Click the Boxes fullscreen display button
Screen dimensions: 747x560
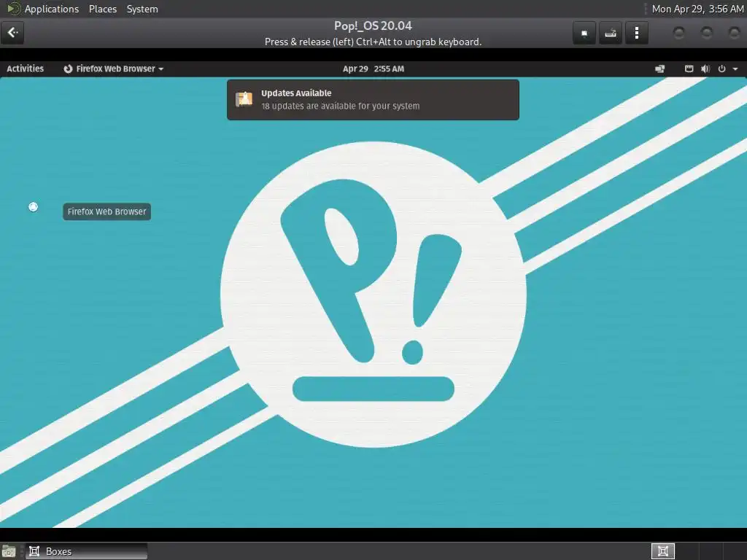point(584,33)
